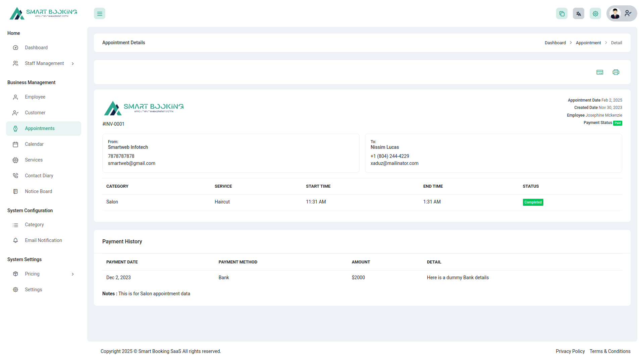Open the payment card icon above the invoice
Image resolution: width=644 pixels, height=362 pixels.
coord(600,72)
